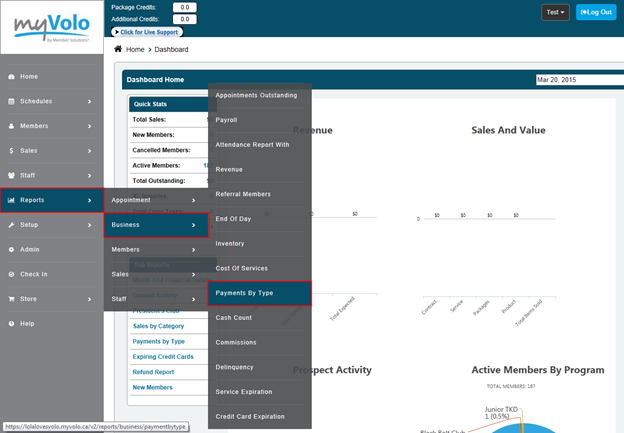Expand the Business reports submenu

[x=155, y=225]
